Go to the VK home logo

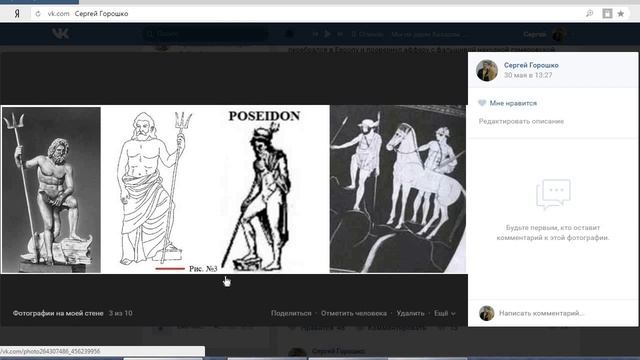pos(60,34)
